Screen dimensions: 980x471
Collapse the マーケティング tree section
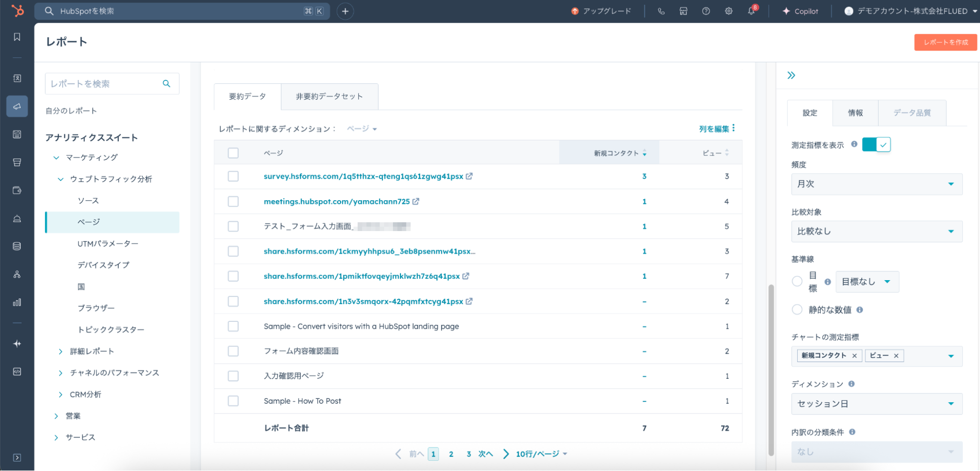point(56,157)
